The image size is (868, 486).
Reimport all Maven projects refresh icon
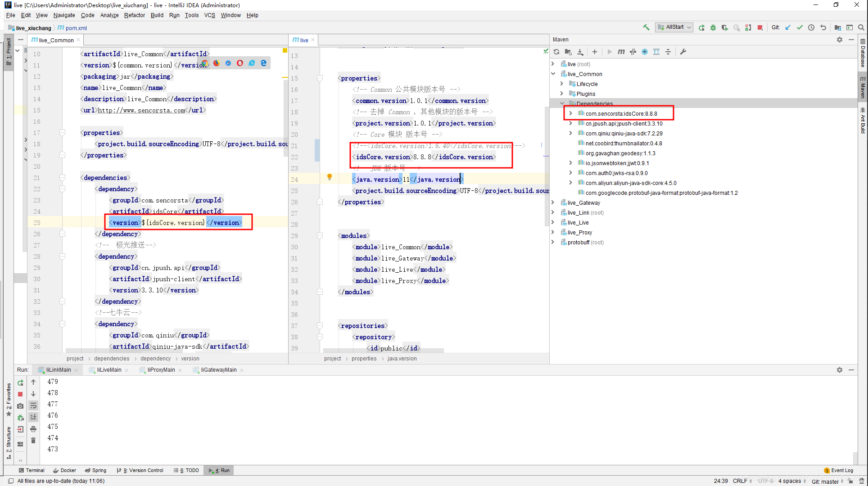(556, 52)
